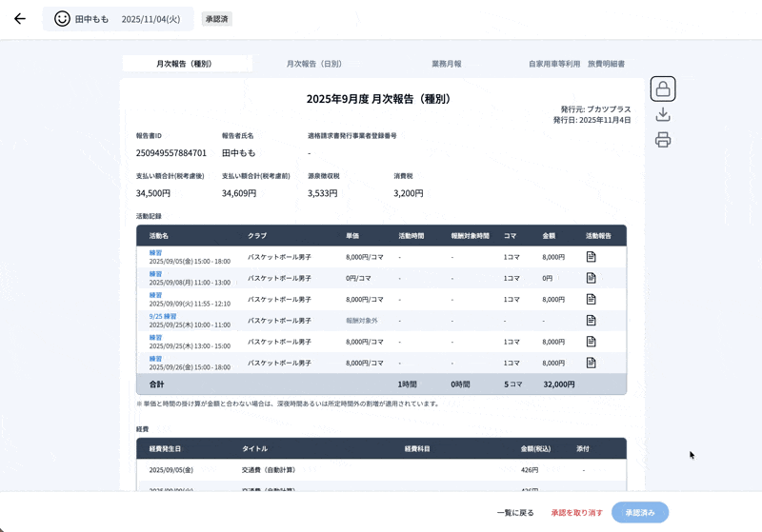Toggle the report lock icon
The width and height of the screenshot is (762, 532).
coord(663,89)
